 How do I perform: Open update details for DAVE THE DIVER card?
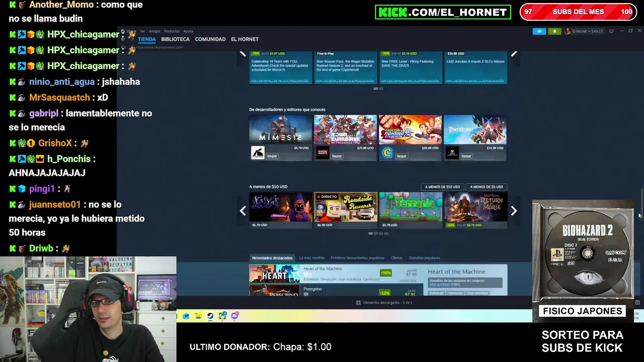(x=411, y=81)
